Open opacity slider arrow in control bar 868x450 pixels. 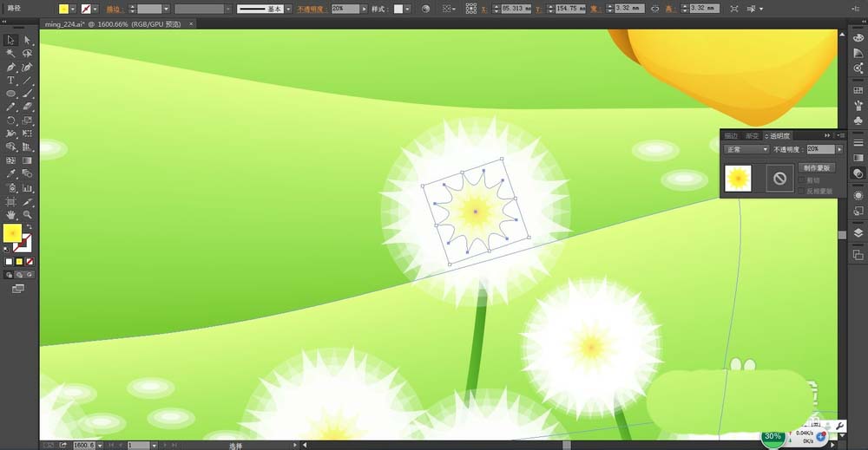(364, 9)
